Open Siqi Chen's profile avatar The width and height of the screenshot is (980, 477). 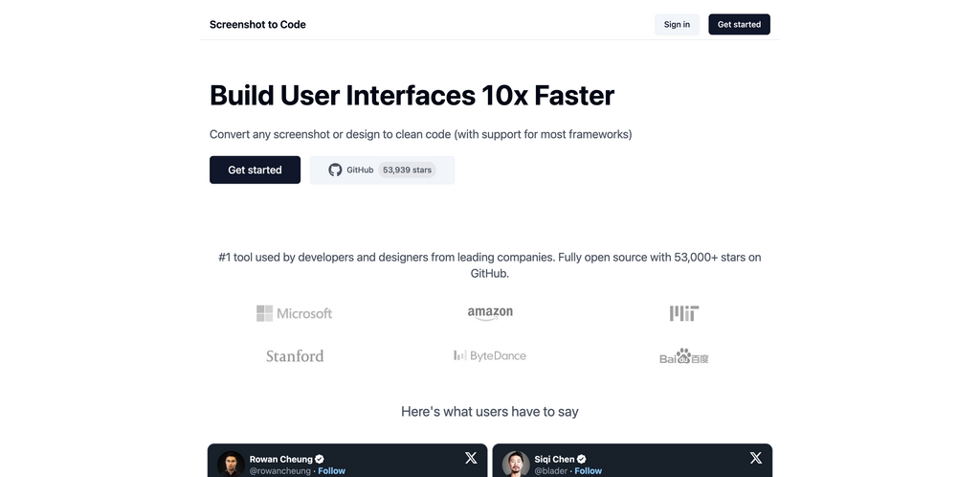[516, 465]
